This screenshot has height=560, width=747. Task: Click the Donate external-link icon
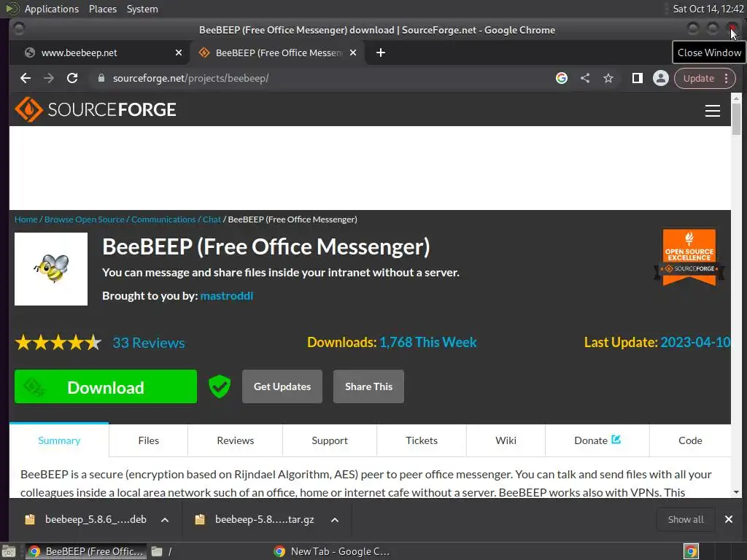[616, 440]
